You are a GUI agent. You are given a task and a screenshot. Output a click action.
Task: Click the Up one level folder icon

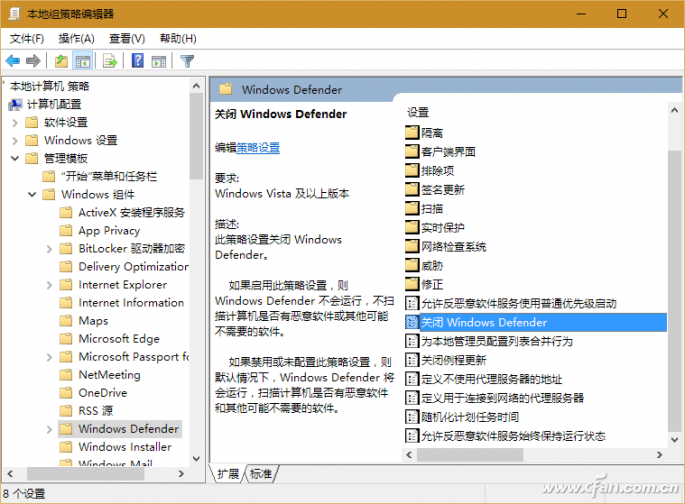[x=61, y=61]
